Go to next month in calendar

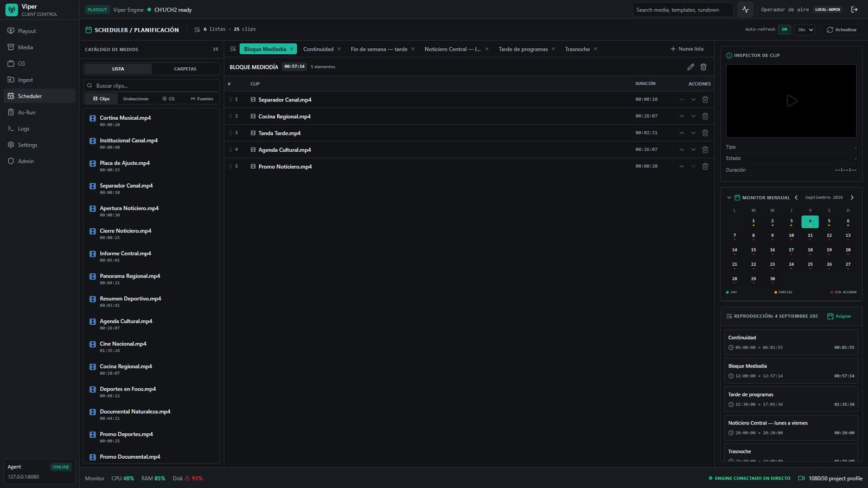tap(852, 197)
